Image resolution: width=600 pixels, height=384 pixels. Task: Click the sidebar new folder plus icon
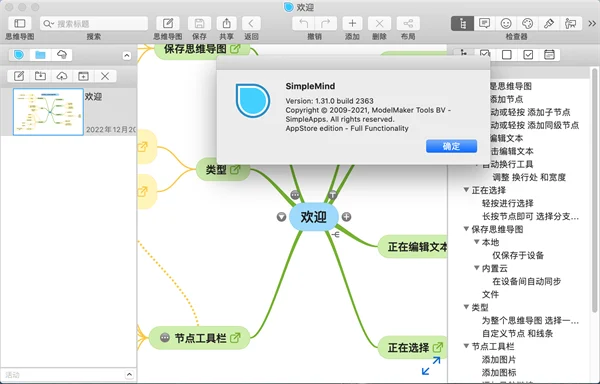(83, 76)
